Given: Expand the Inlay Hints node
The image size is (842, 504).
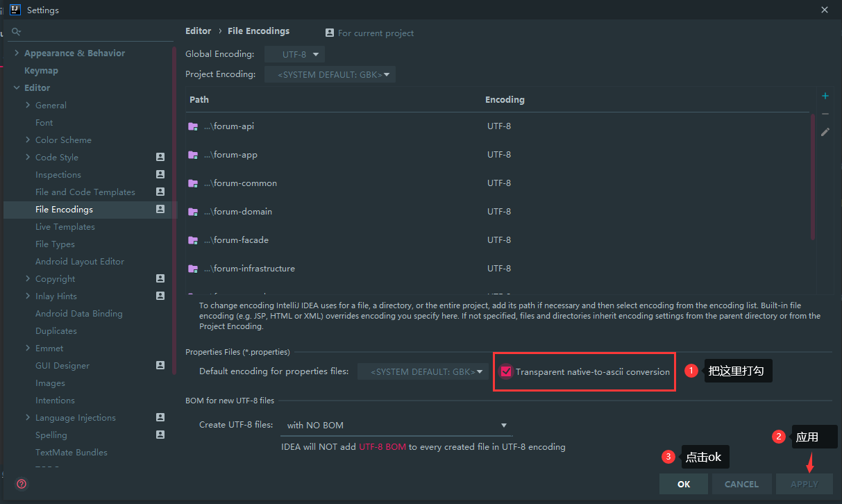Looking at the screenshot, I should 28,296.
